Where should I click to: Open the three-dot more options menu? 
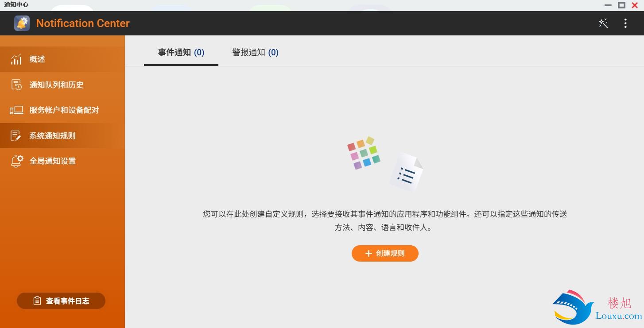pos(625,23)
